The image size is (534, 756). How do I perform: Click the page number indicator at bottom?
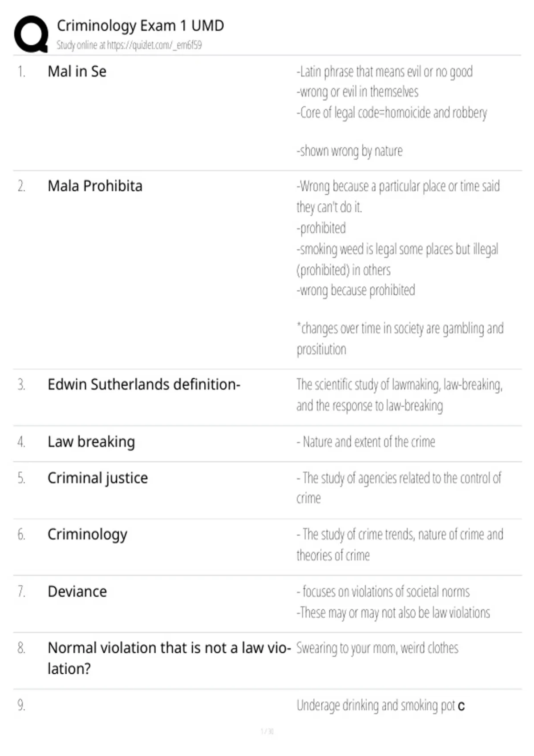pos(267,731)
